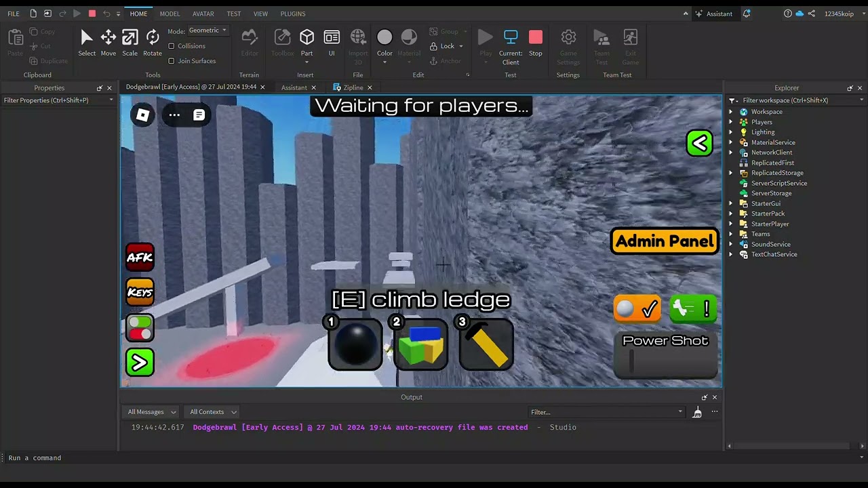
Task: Click the notifications bell icon
Action: click(x=747, y=14)
